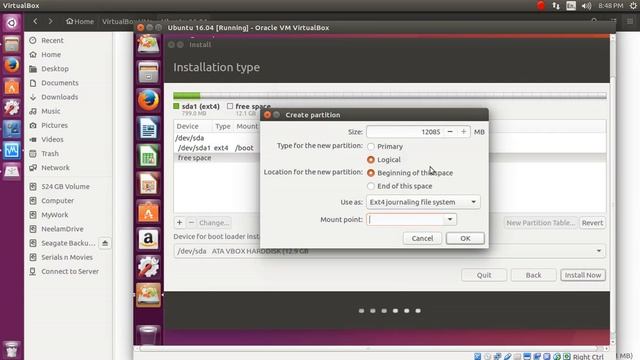Screen dimensions: 640x360
Task: Cancel the Create partition dialog
Action: pyautogui.click(x=422, y=238)
